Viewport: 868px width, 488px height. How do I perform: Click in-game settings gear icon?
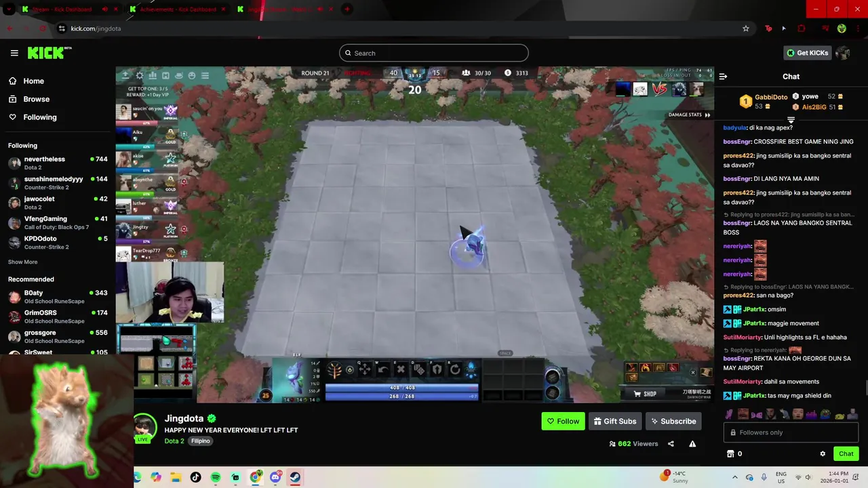tap(140, 75)
